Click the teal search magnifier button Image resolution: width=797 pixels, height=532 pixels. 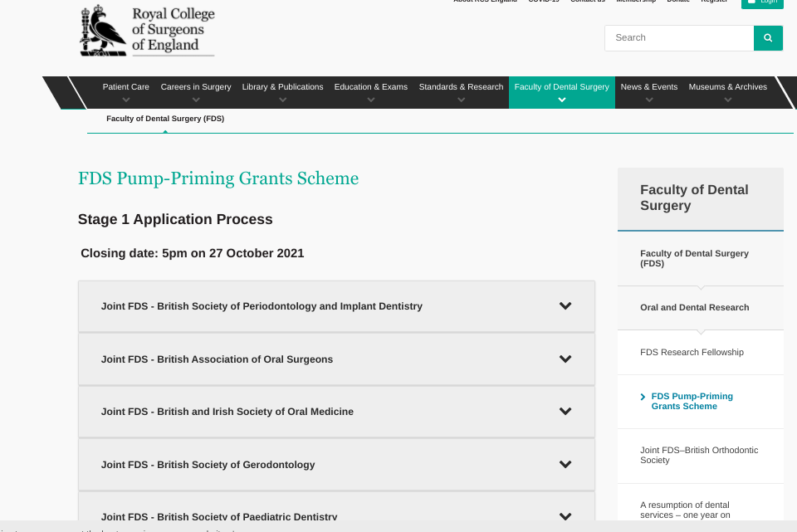pos(768,38)
